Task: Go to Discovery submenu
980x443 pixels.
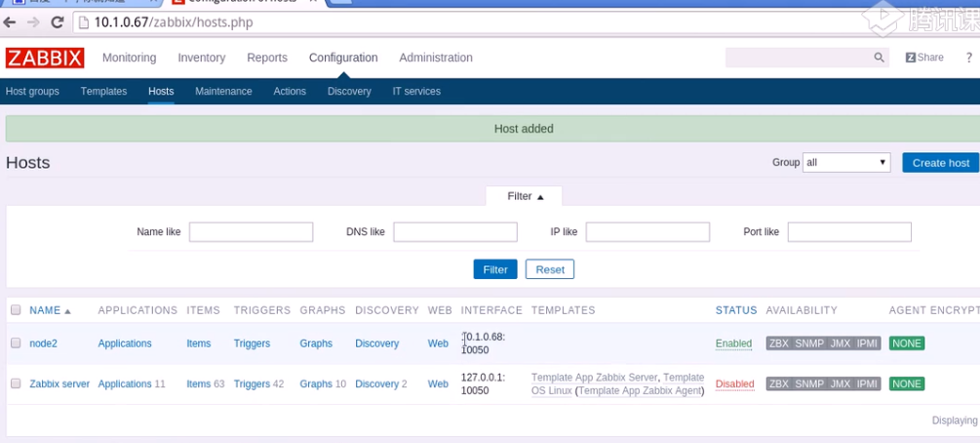Action: (x=349, y=92)
